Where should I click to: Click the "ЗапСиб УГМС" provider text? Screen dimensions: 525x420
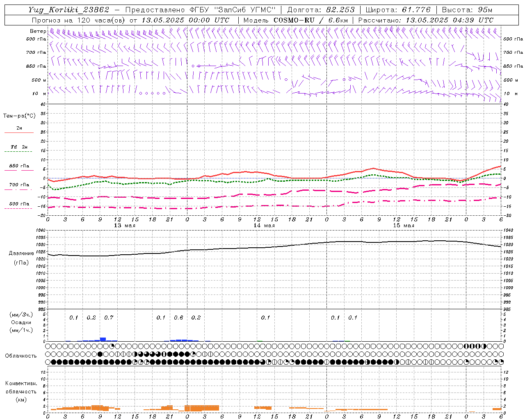point(245,10)
